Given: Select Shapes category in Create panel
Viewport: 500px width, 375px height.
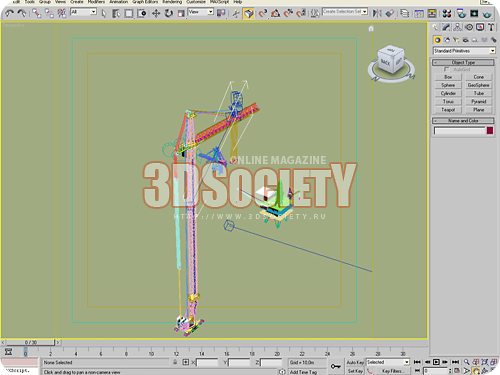Looking at the screenshot, I should [447, 40].
